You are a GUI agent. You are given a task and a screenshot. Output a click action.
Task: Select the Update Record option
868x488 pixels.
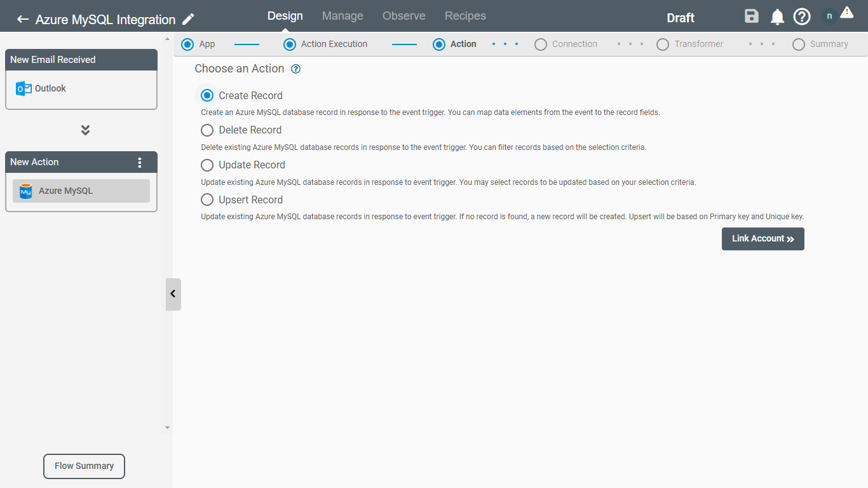coord(207,165)
